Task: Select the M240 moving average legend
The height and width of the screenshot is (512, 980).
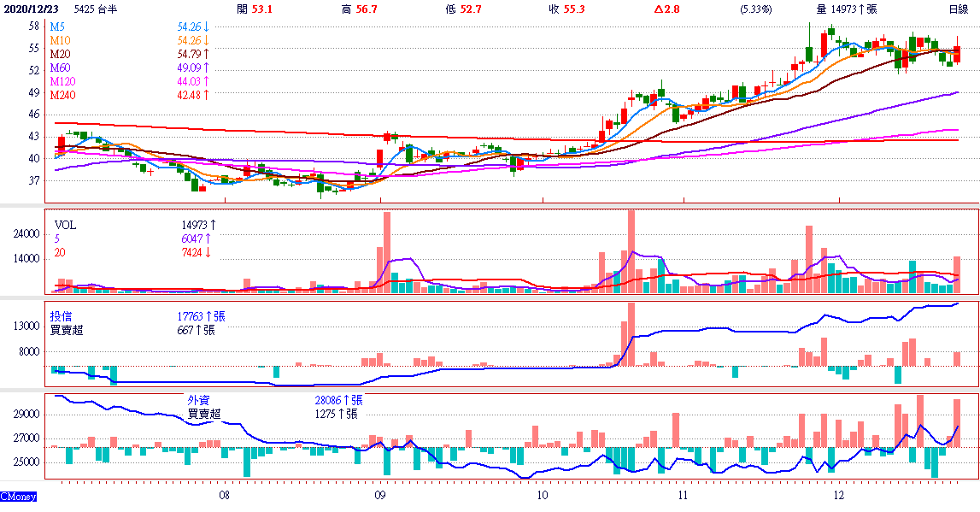Action: point(62,95)
